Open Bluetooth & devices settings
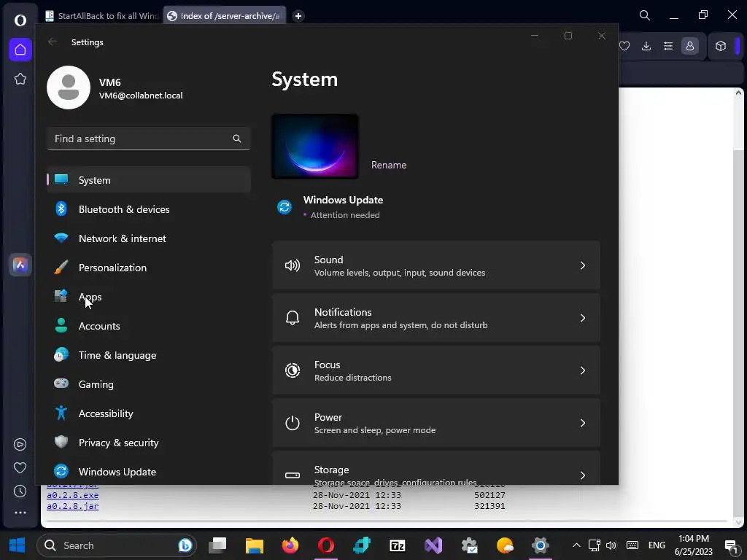Screen dimensions: 747x560 (x=149, y=209)
